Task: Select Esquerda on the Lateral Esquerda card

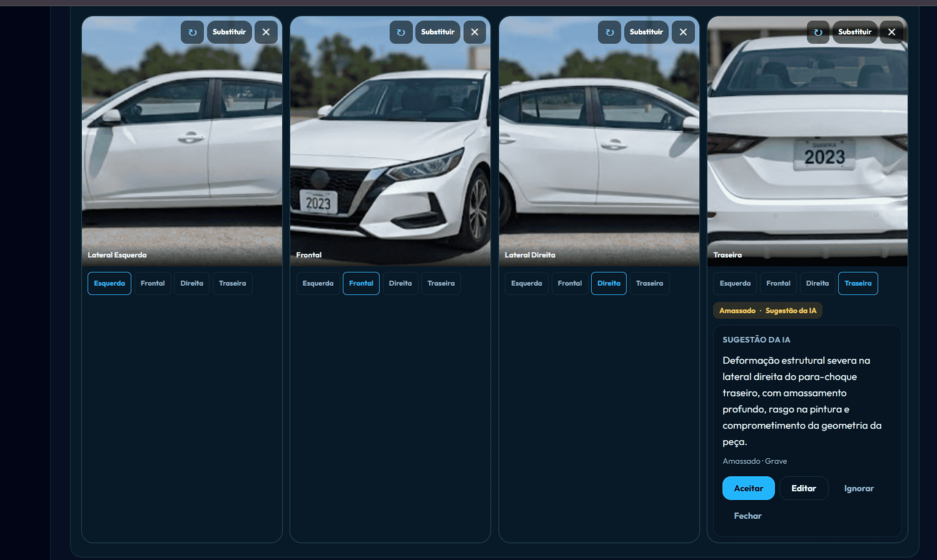Action: (109, 283)
